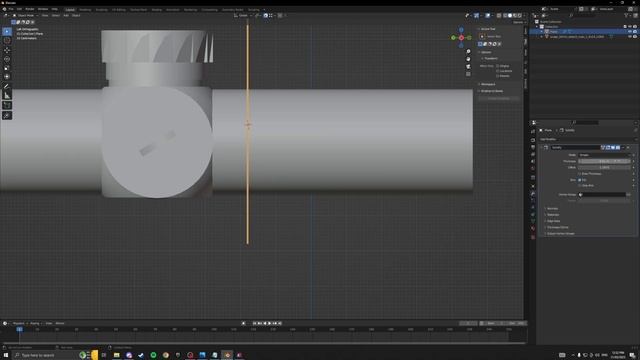The width and height of the screenshot is (640, 360).
Task: Open the Modifiers wrench properties tab
Action: click(533, 193)
